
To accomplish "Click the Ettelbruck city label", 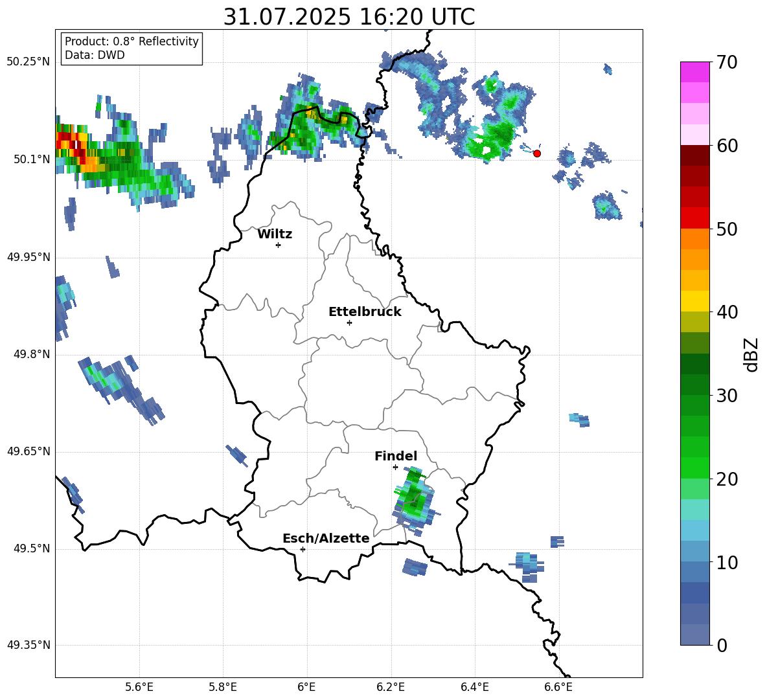I will point(365,312).
